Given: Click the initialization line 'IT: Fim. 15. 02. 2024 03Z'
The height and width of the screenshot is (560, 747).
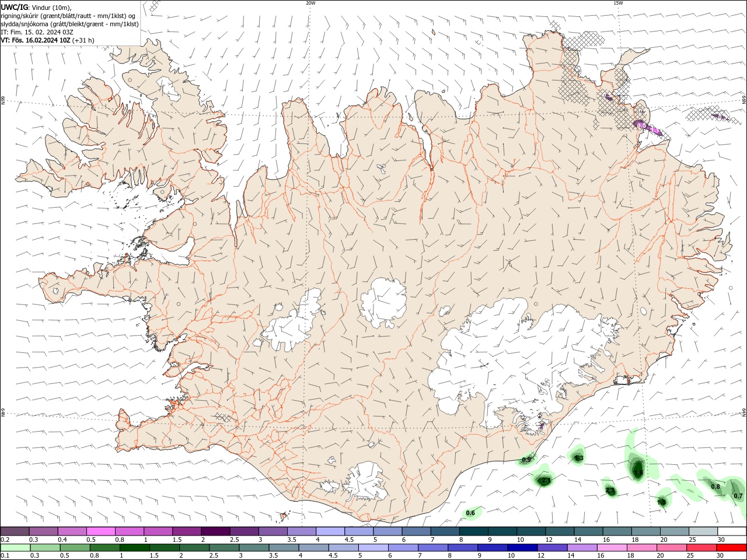Looking at the screenshot, I should coord(37,32).
